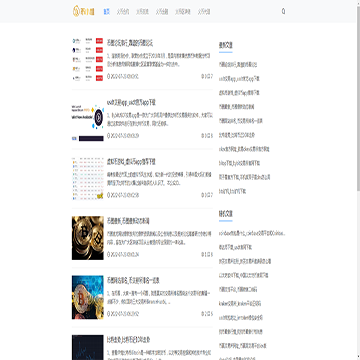360x360 pixels.
Task: Select the highlighted blue first nav item
Action: 106,12
